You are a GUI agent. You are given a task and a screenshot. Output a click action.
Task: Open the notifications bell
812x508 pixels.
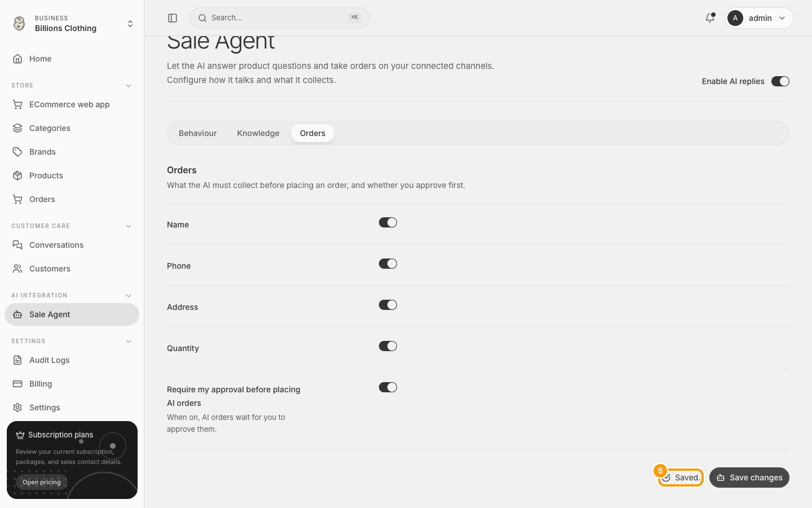(710, 18)
